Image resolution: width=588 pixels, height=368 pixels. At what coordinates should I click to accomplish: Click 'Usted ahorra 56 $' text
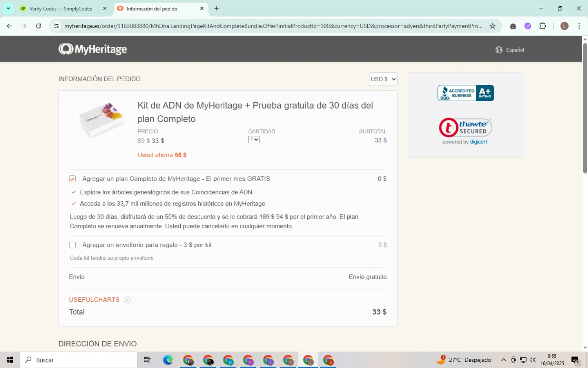click(162, 155)
